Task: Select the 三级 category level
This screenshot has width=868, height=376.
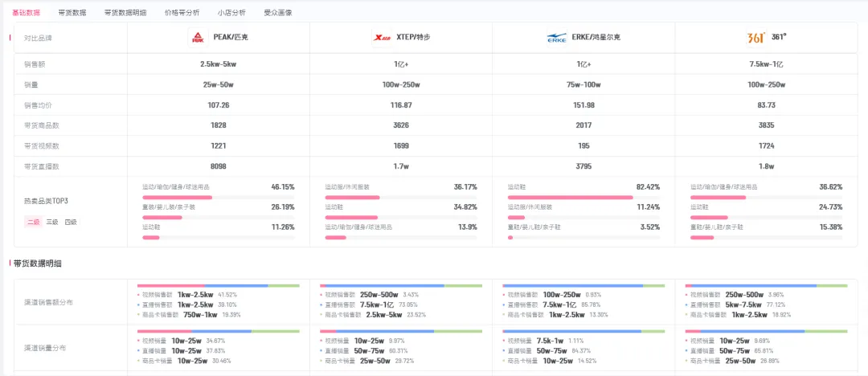Action: [x=51, y=222]
